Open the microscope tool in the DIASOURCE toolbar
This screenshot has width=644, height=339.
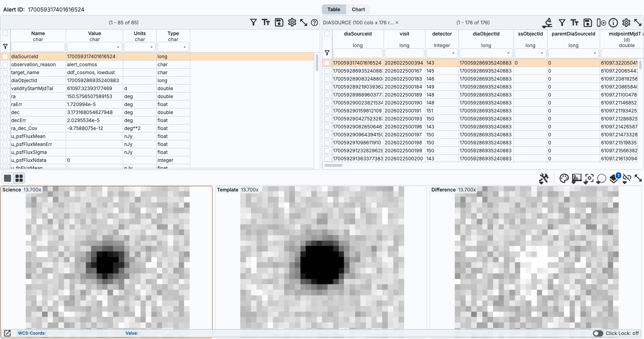click(548, 22)
